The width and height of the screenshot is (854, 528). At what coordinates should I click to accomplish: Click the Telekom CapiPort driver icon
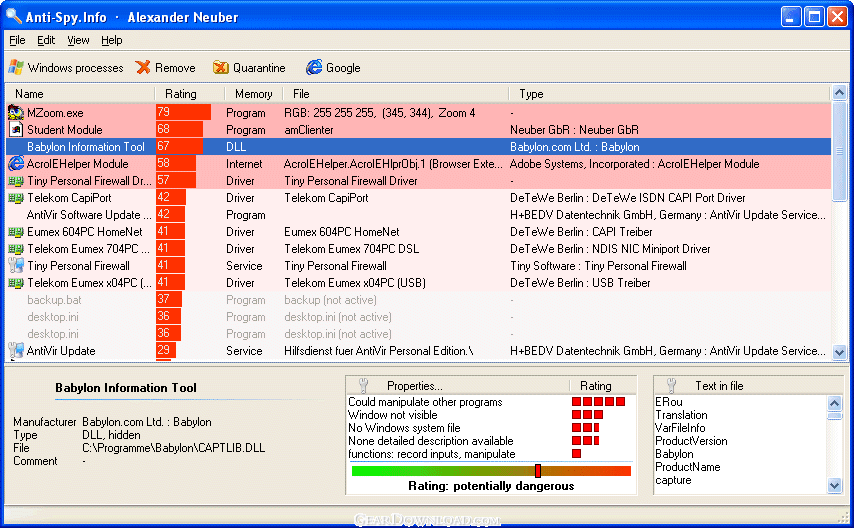[16, 198]
